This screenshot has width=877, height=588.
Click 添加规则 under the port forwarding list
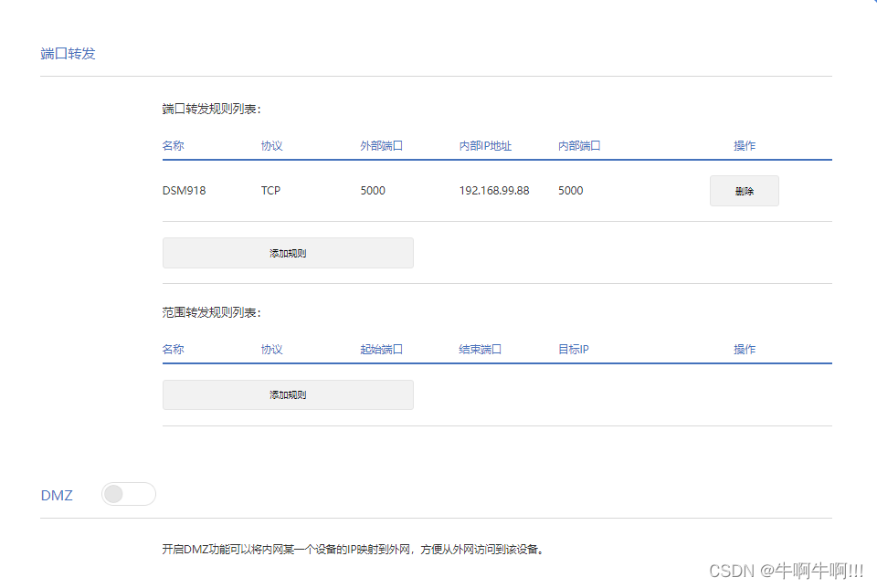[288, 252]
